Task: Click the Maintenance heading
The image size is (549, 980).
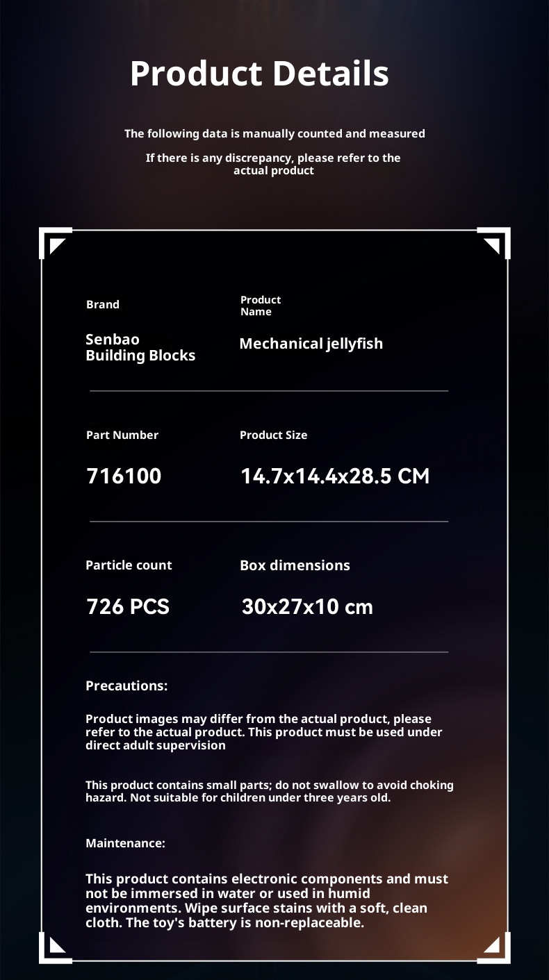Action: click(125, 843)
